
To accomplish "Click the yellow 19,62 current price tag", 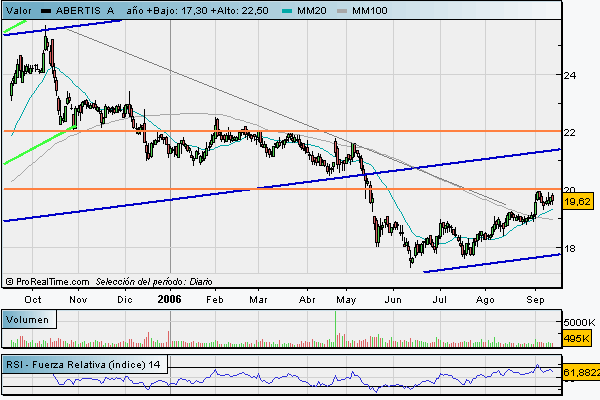I will (578, 201).
